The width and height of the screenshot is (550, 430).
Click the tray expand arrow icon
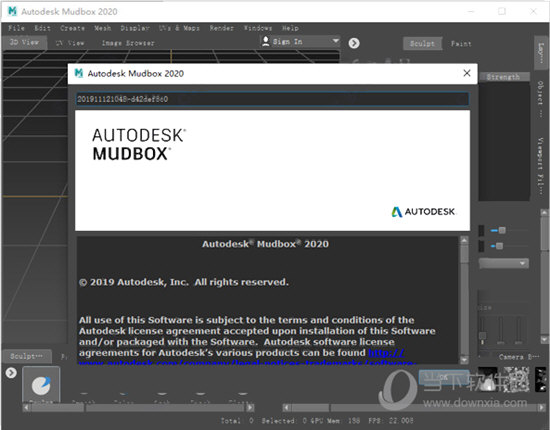tap(11, 372)
